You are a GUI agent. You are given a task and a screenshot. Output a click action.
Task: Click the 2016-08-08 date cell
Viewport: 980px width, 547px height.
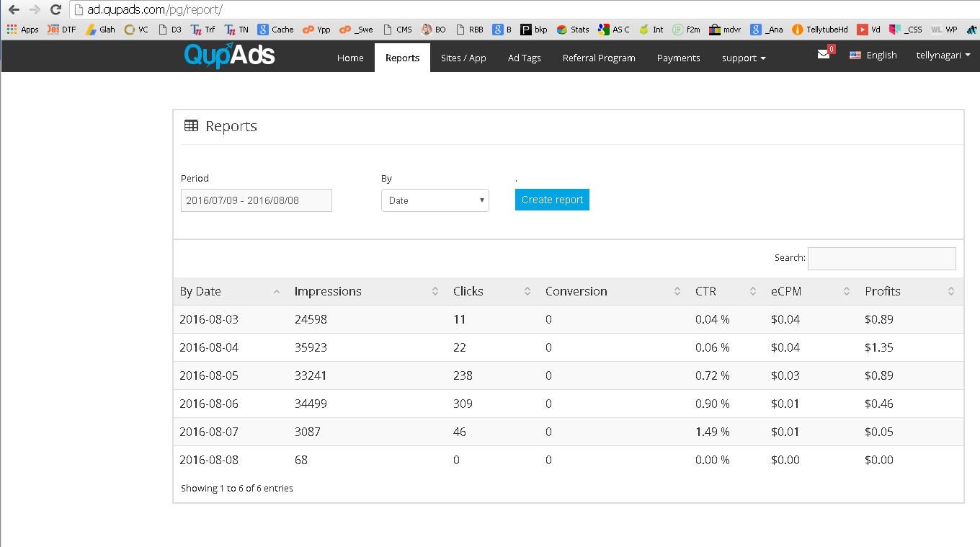(209, 460)
